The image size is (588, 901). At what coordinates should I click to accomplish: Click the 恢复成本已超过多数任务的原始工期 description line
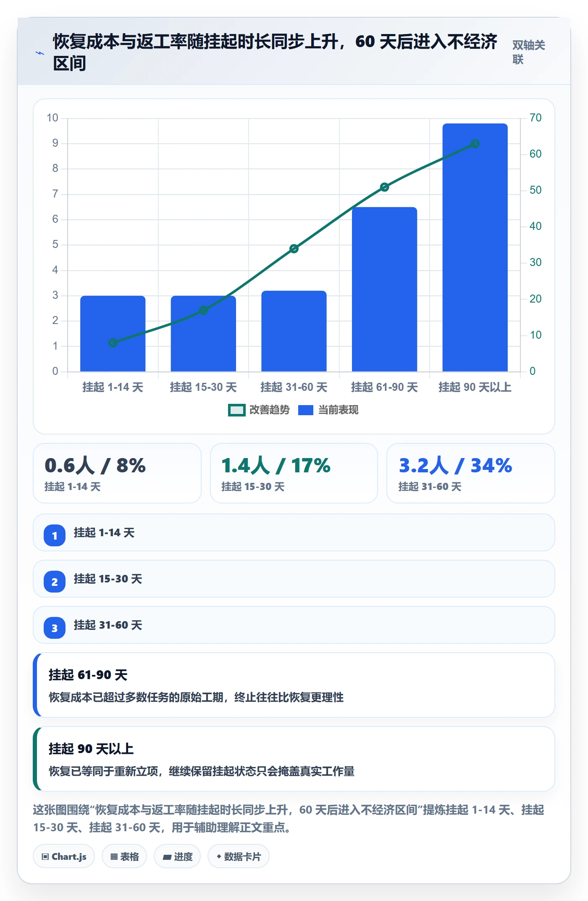(196, 698)
